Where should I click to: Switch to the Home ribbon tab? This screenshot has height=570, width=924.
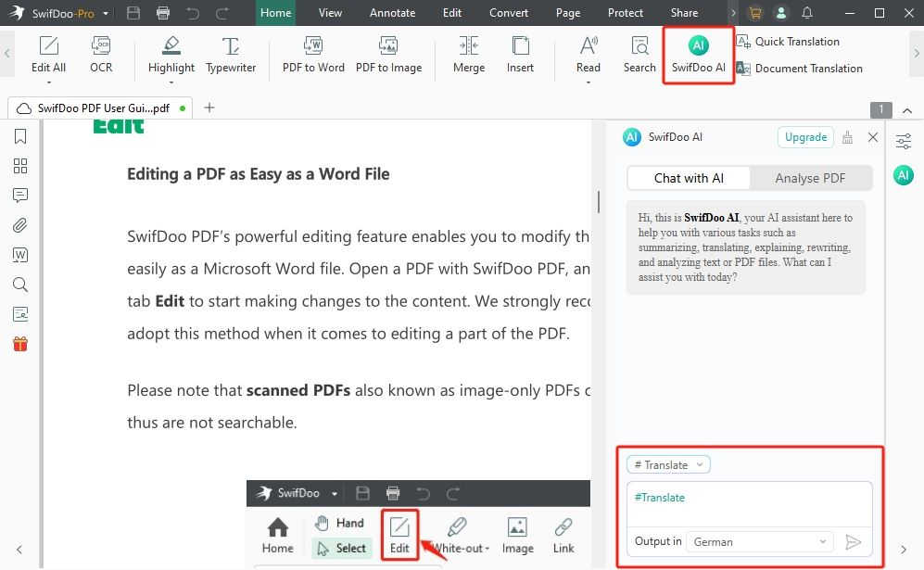click(x=276, y=13)
